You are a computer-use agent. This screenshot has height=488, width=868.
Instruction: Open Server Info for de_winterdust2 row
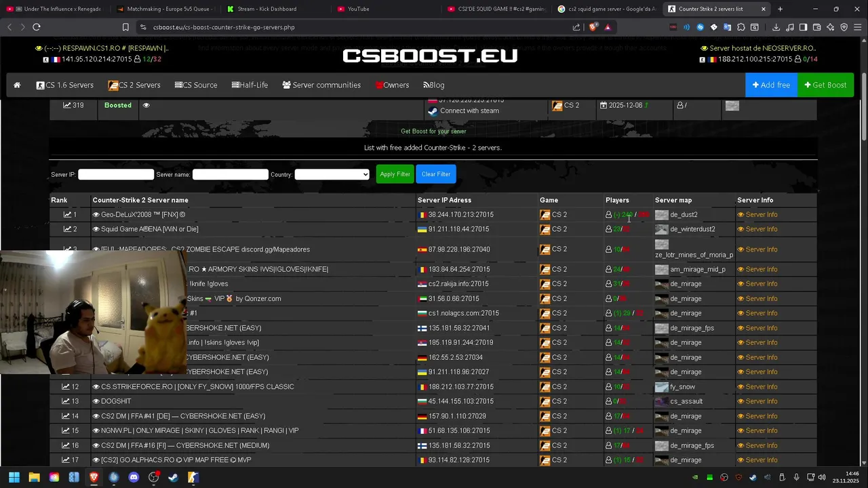click(x=757, y=229)
